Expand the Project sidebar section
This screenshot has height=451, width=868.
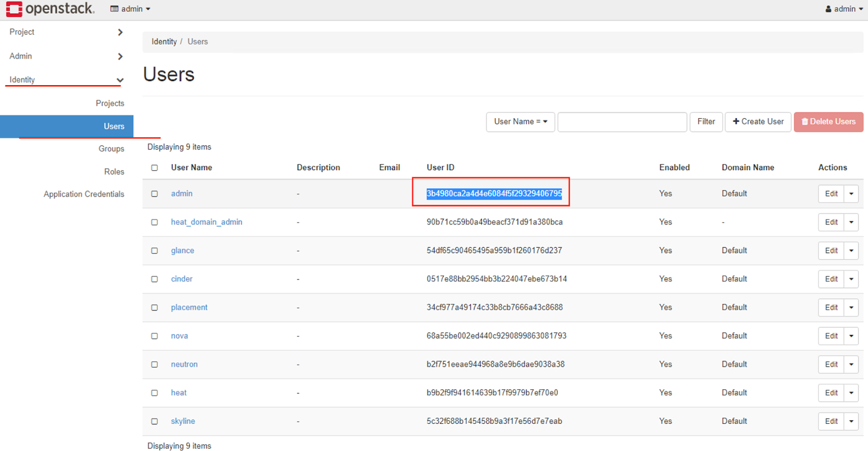[66, 32]
